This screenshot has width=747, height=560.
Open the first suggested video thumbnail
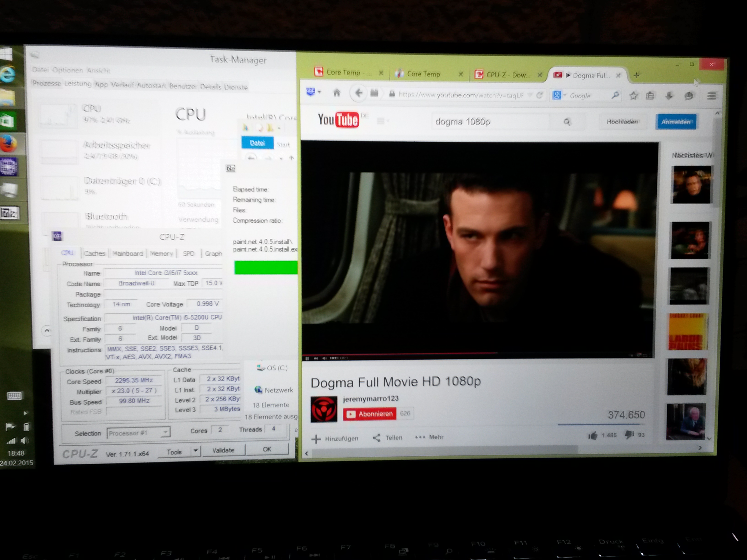692,185
